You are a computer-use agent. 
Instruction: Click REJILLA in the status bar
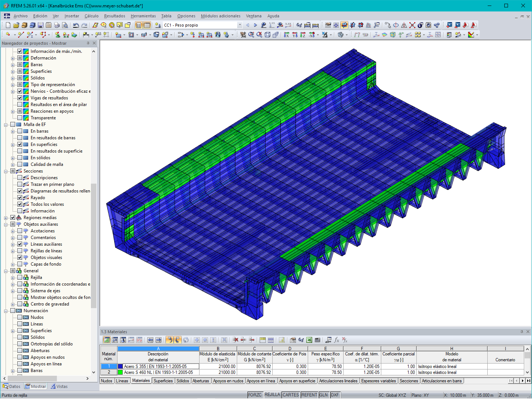tap(272, 395)
